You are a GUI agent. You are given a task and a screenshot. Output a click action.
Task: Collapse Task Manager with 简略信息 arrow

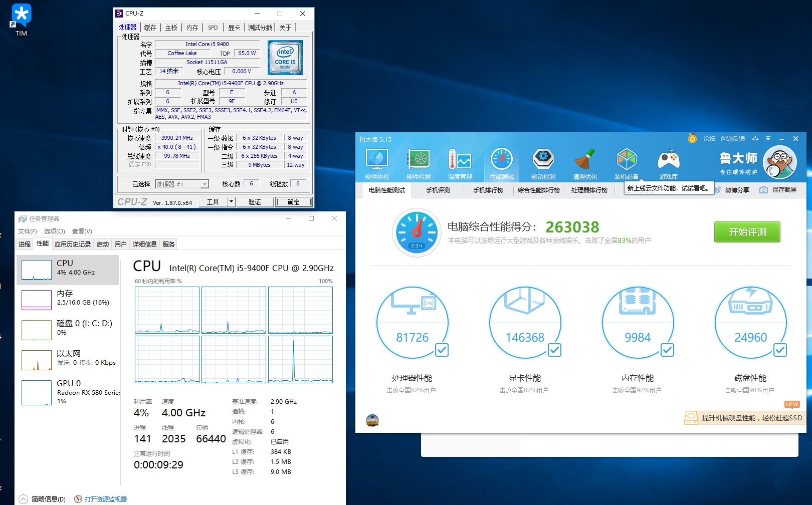23,499
